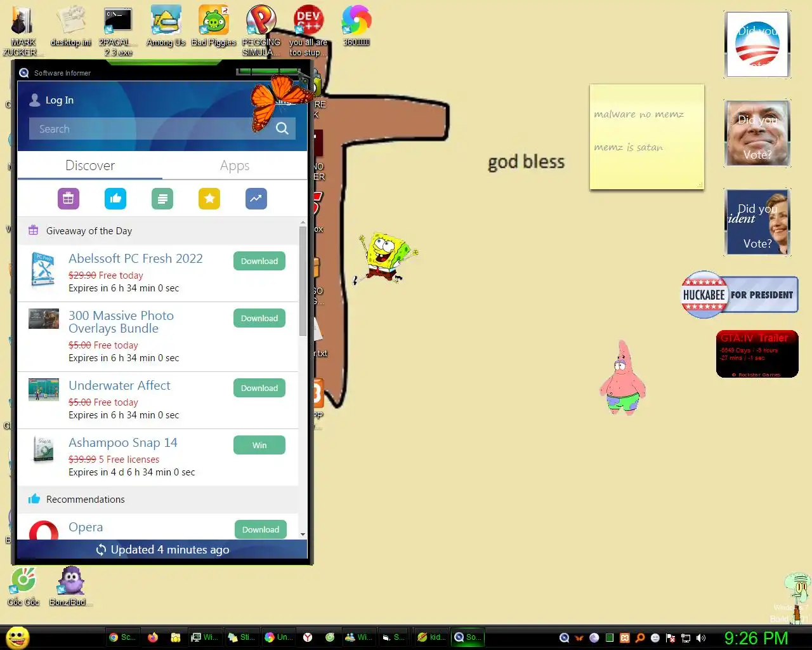Click the yellow star filter icon
The width and height of the screenshot is (812, 650).
(x=209, y=199)
